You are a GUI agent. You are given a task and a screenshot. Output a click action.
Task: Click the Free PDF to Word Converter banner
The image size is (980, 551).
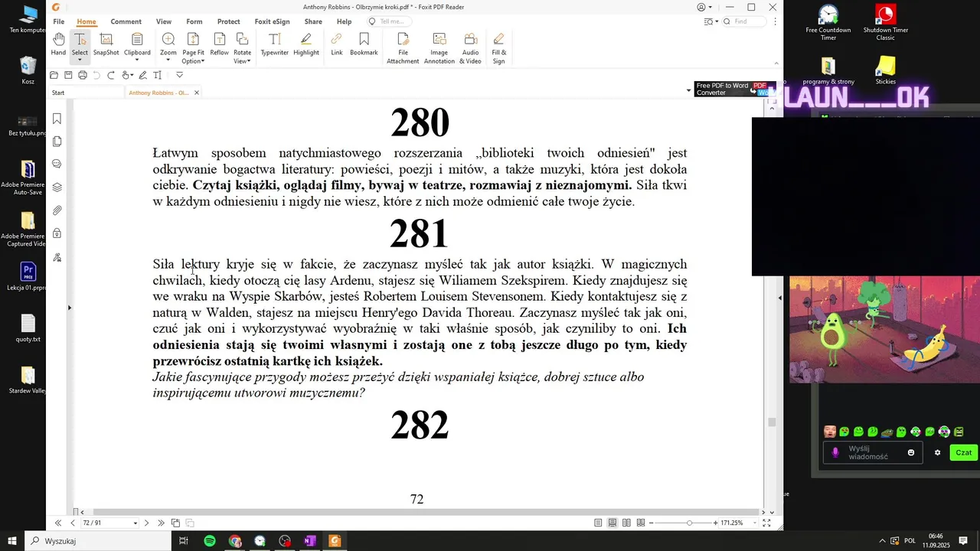[735, 90]
